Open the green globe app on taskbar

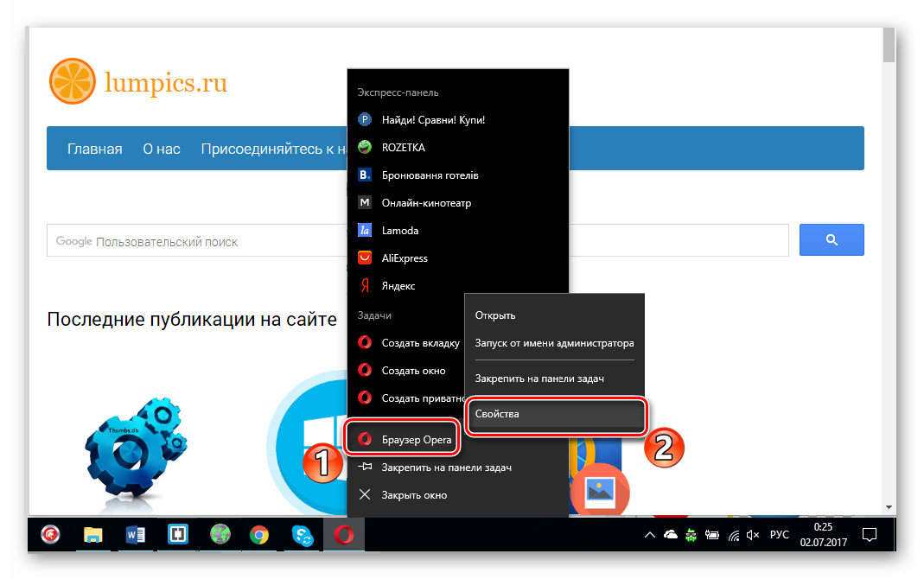tap(220, 535)
